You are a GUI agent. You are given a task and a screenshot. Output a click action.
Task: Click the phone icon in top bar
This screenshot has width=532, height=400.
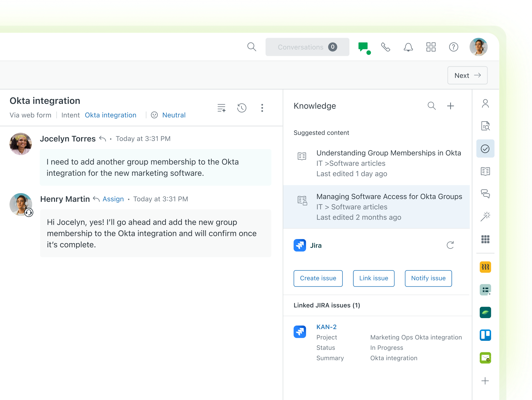(385, 47)
